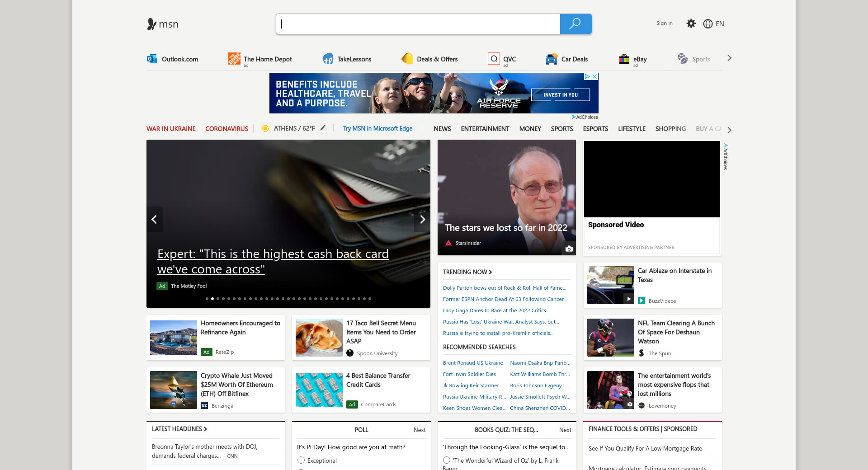Click the Car Deals car icon
This screenshot has height=470, width=868.
[x=552, y=59]
